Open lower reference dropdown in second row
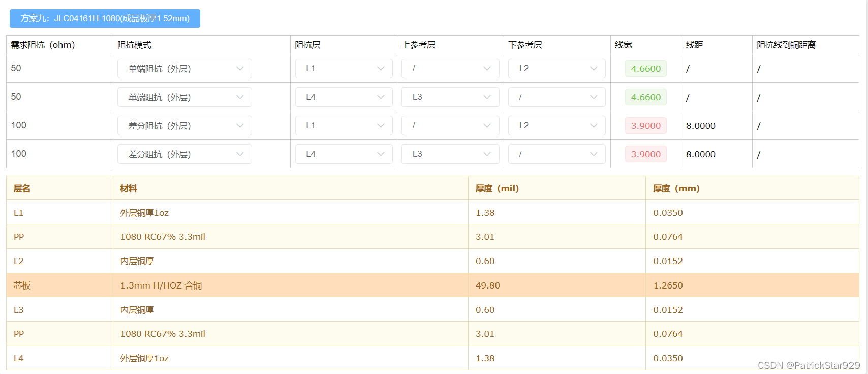 (x=557, y=97)
